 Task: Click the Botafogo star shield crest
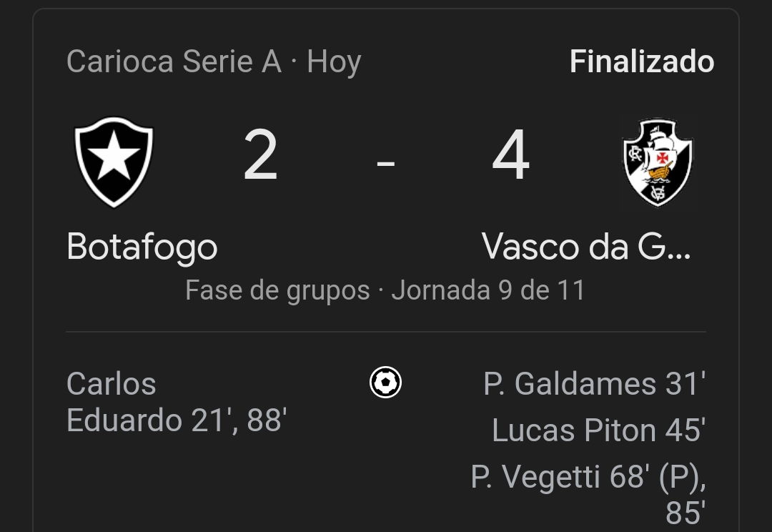114,162
